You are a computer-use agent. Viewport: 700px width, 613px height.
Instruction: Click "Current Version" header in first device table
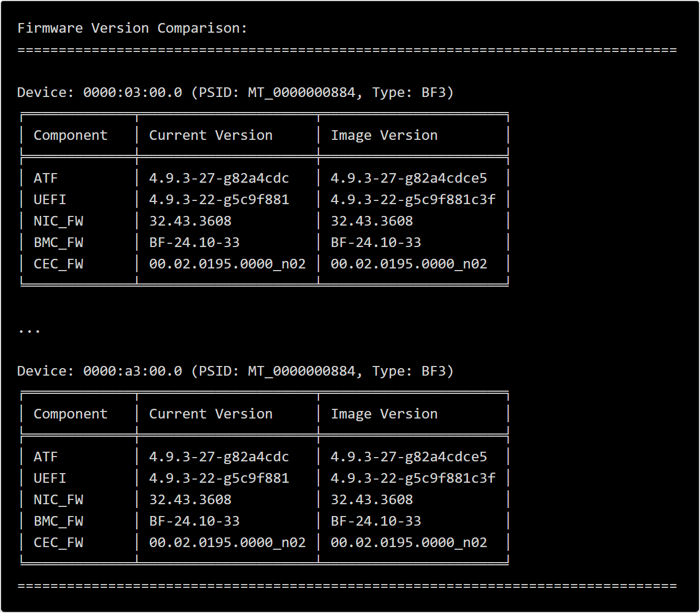211,136
